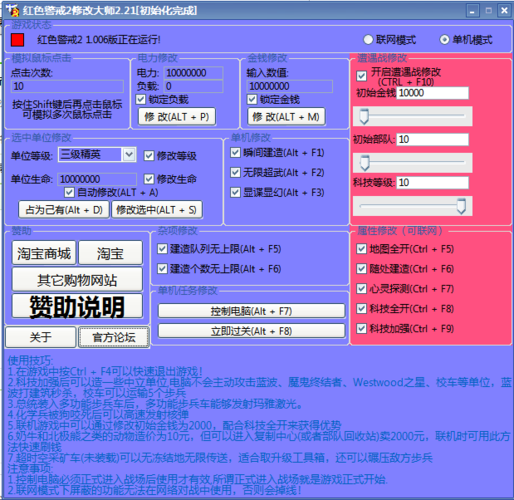Select 联网模式 radio button
514x500 pixels.
click(368, 40)
